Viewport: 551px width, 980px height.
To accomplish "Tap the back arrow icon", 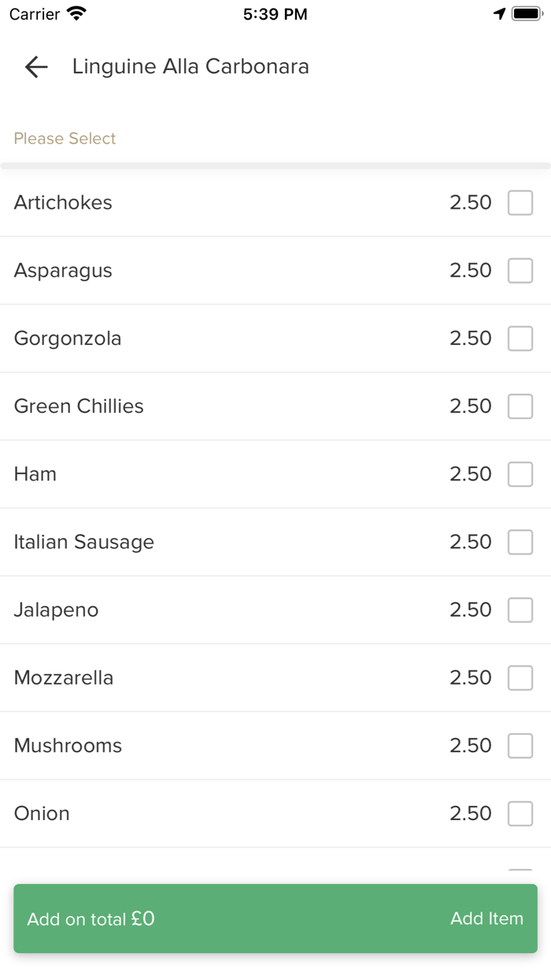I will [x=36, y=67].
